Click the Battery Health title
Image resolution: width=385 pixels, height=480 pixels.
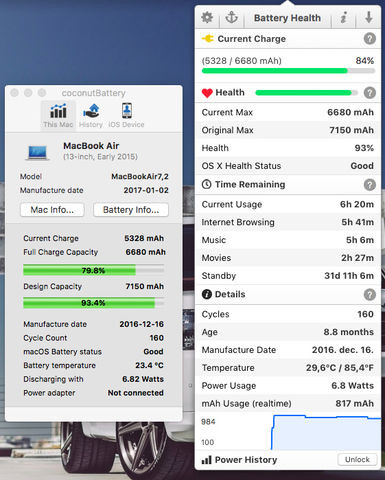[x=287, y=18]
